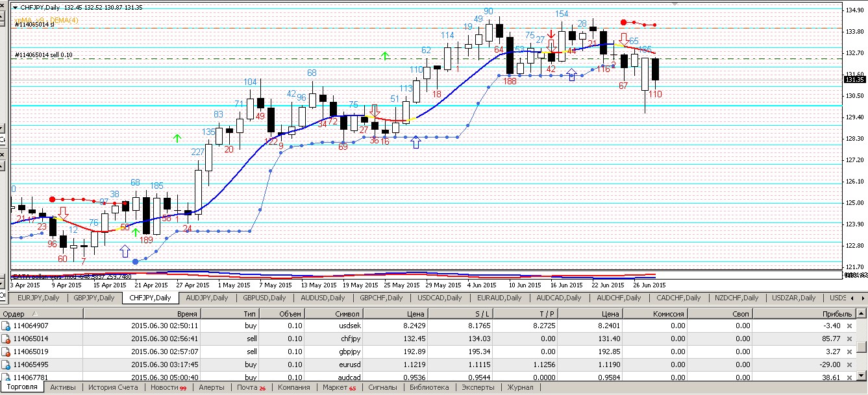
Task: Open the Эксперты tab
Action: pos(479,387)
